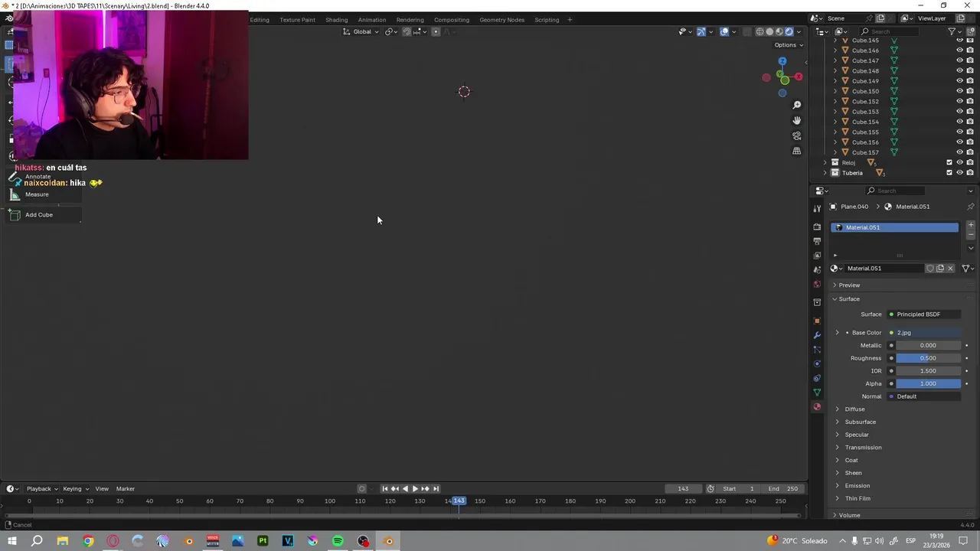Open the Tool properties tab icon
The image size is (980, 551).
pos(817,208)
